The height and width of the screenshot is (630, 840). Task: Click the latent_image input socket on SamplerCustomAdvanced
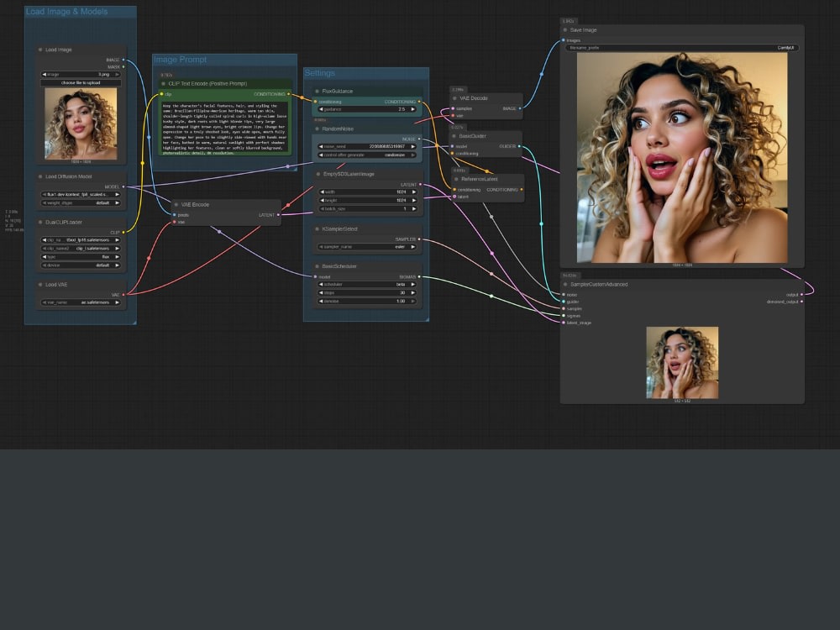coord(563,323)
